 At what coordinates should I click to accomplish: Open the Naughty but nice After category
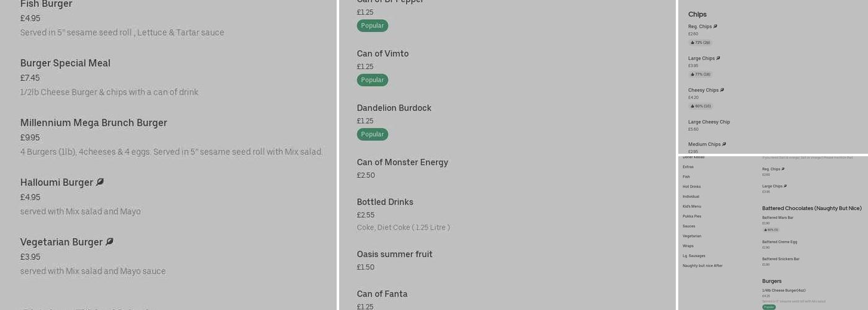click(x=702, y=266)
